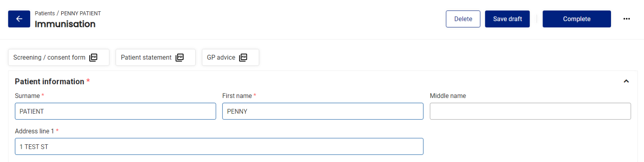Go back using the left arrow button
Screen dimensions: 644x162
19,19
